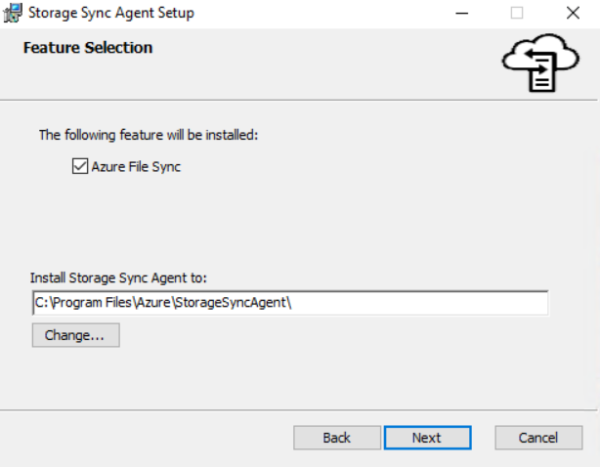Screen dimensions: 600x467
Task: Click the following feature will be installed text
Action: pos(148,135)
